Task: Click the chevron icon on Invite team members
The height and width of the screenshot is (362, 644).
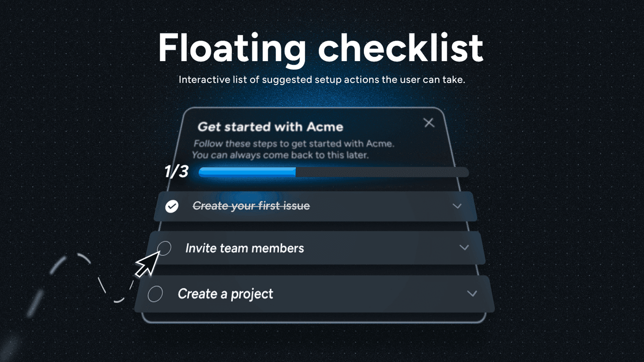Action: pos(465,248)
